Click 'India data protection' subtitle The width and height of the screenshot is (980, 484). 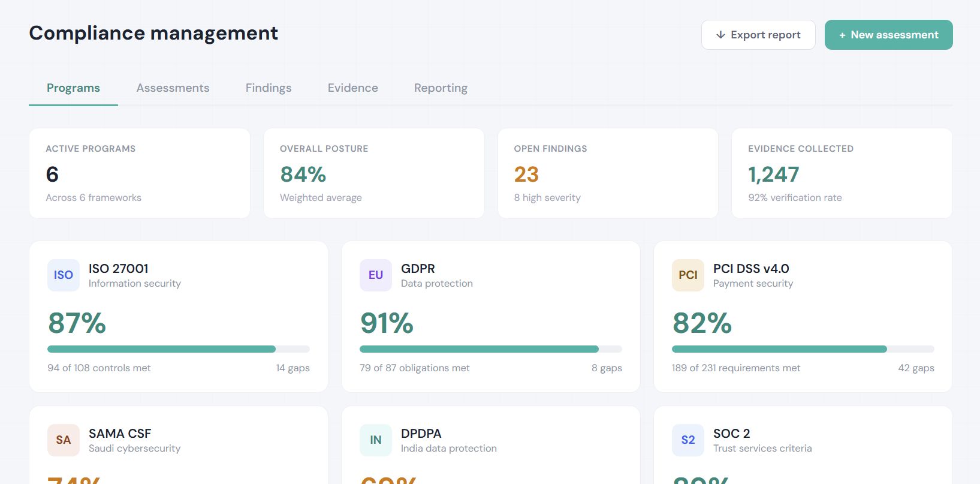[449, 449]
